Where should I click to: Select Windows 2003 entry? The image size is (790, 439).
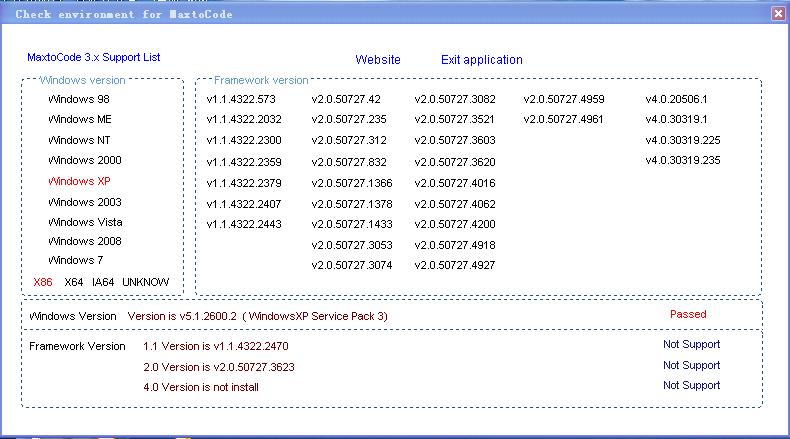[85, 202]
